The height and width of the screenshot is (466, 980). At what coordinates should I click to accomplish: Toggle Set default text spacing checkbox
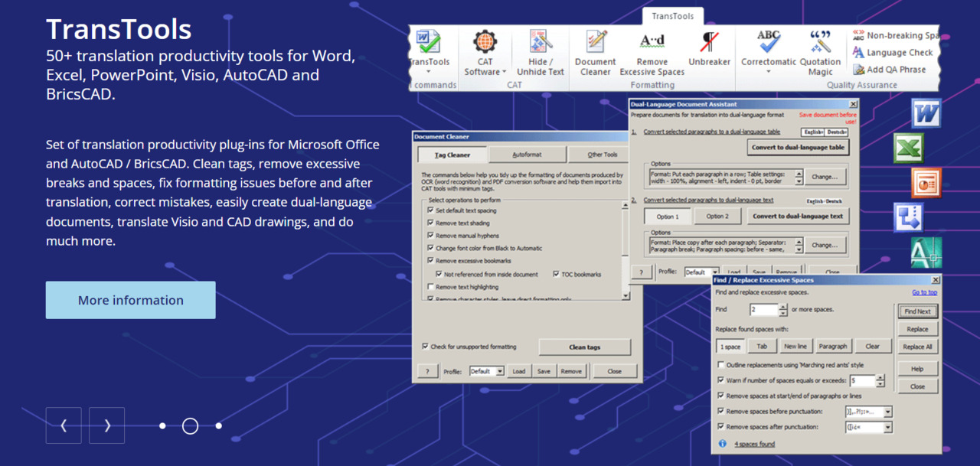pyautogui.click(x=431, y=210)
